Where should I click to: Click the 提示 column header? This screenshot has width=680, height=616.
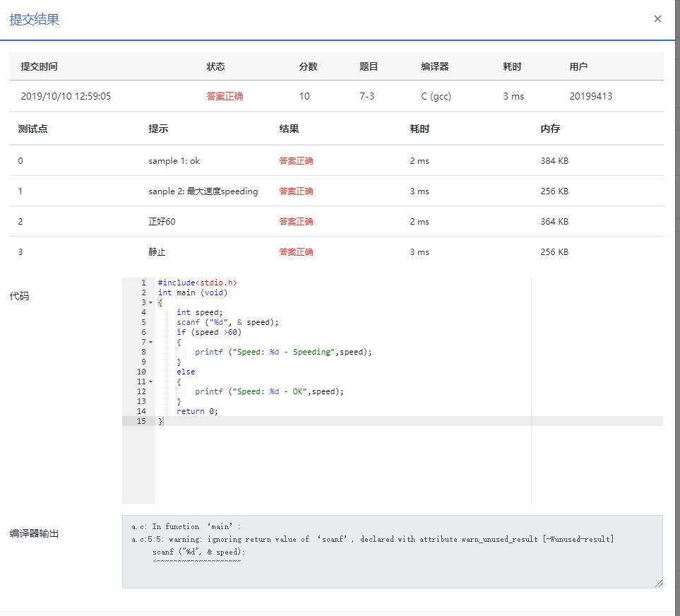tap(158, 129)
